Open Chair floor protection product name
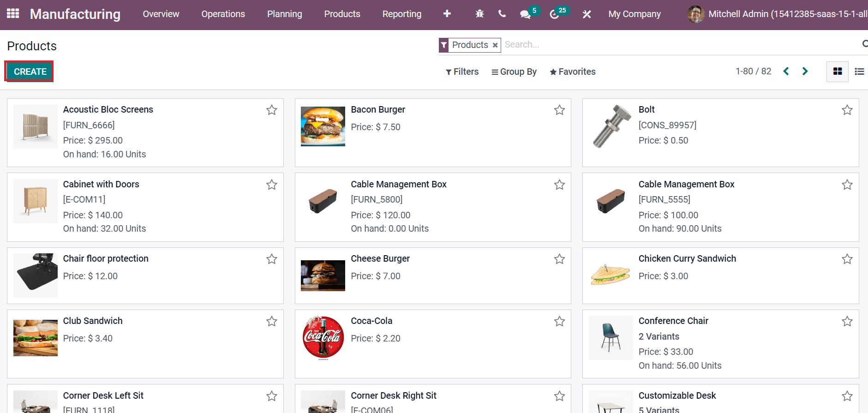The height and width of the screenshot is (413, 868). point(106,258)
